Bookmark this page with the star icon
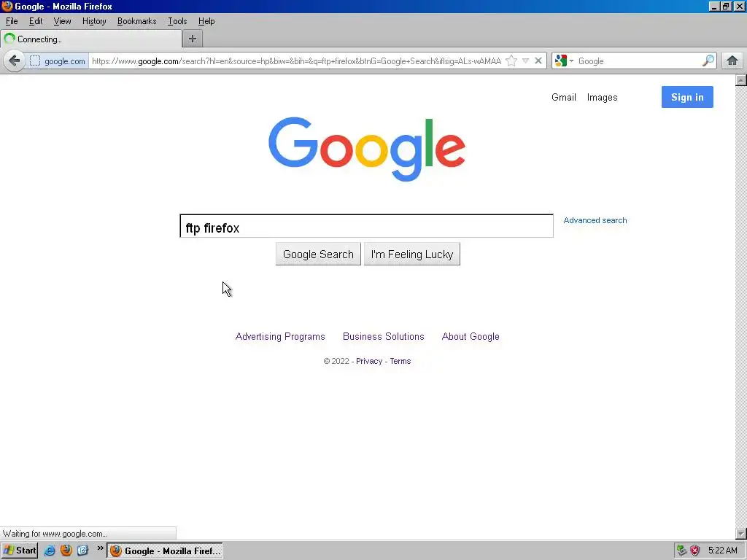This screenshot has width=747, height=560. click(511, 61)
